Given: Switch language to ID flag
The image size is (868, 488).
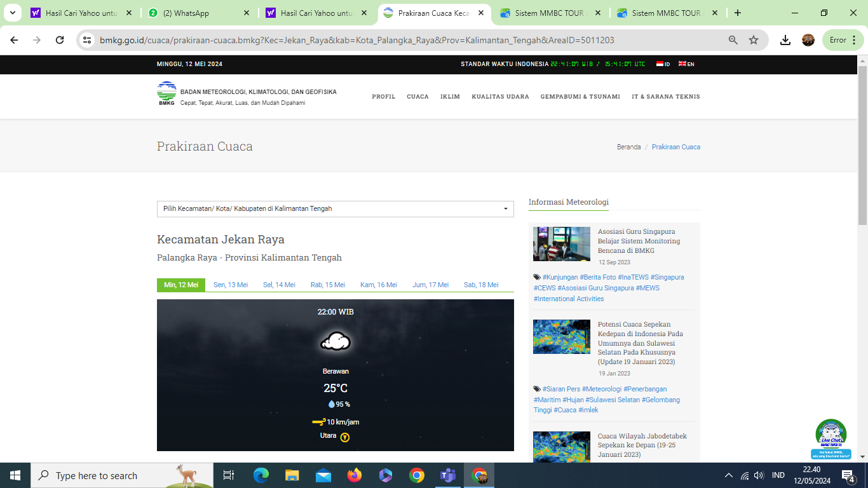Looking at the screenshot, I should point(663,64).
